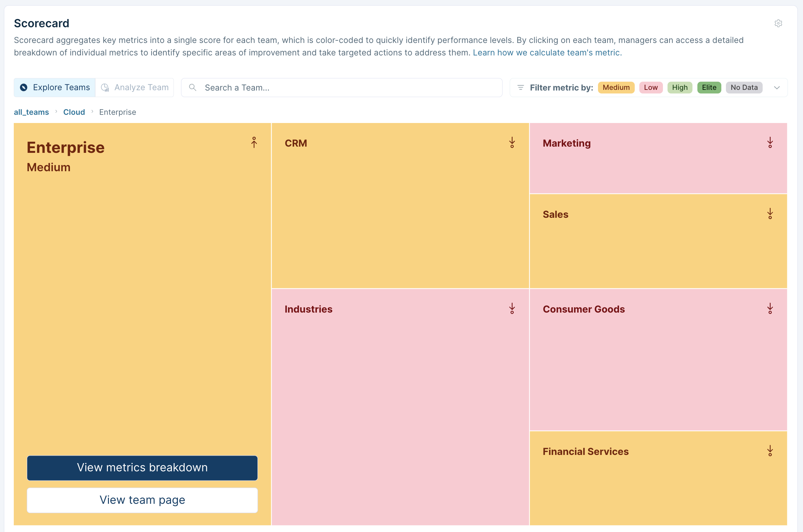Toggle the No Data filter chip

[x=744, y=88]
